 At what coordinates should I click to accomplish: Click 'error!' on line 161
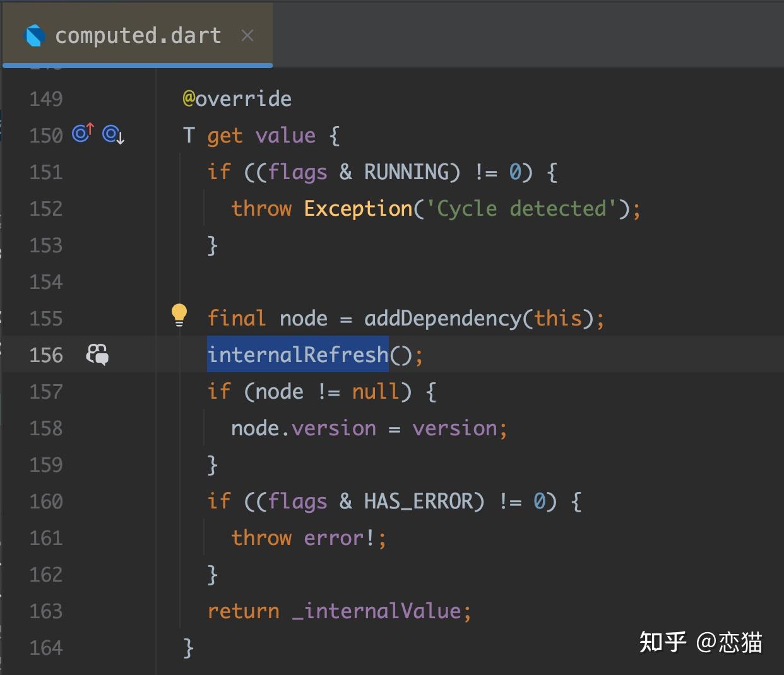tap(340, 538)
